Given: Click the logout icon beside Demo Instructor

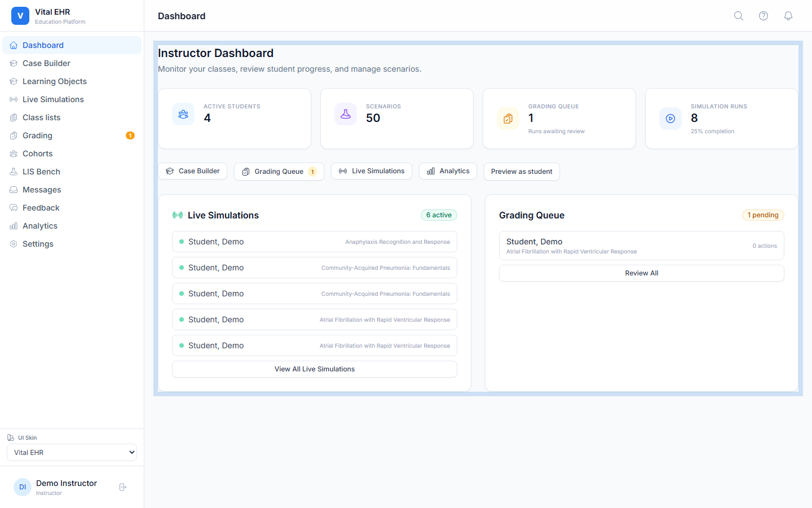Looking at the screenshot, I should coord(123,487).
